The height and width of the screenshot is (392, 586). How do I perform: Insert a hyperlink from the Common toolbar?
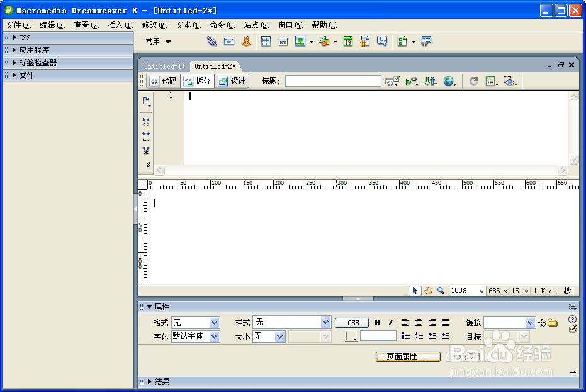click(211, 42)
